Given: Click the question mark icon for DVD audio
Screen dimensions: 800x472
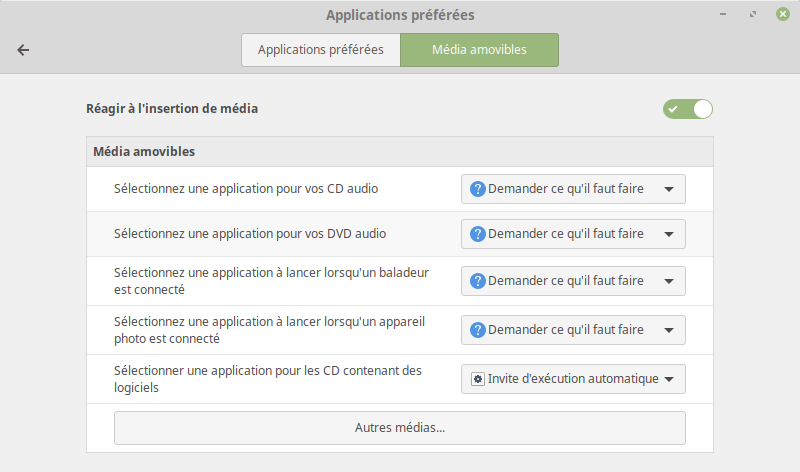Looking at the screenshot, I should point(478,234).
